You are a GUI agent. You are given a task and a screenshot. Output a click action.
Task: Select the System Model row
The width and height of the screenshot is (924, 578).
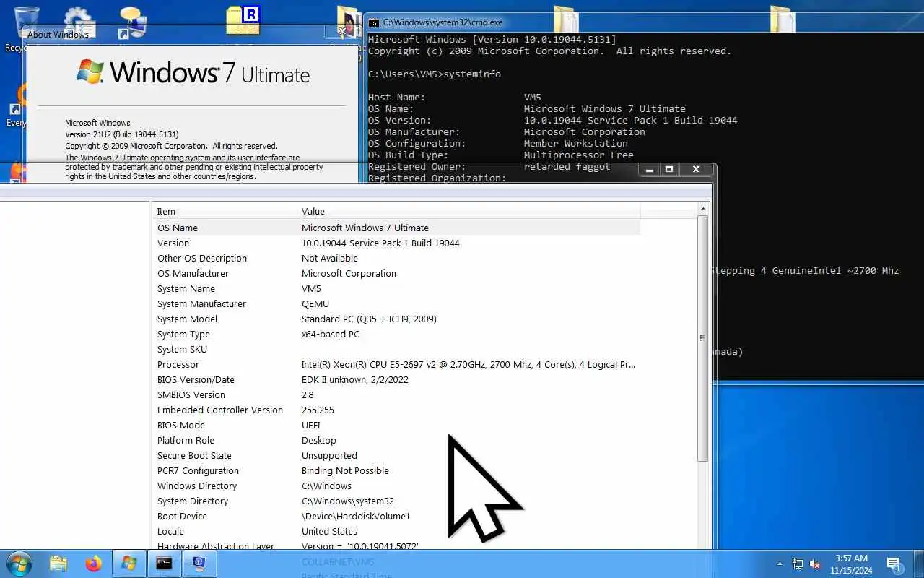(396, 319)
